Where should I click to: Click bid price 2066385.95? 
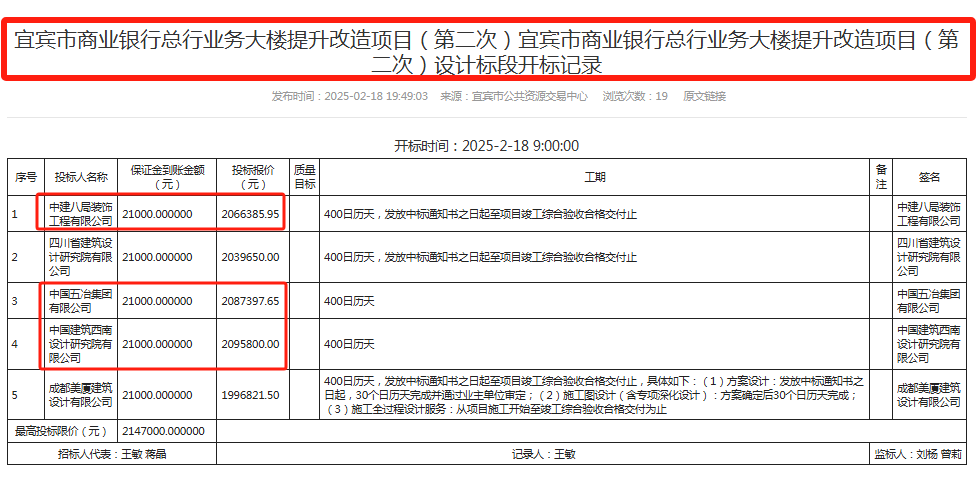250,214
